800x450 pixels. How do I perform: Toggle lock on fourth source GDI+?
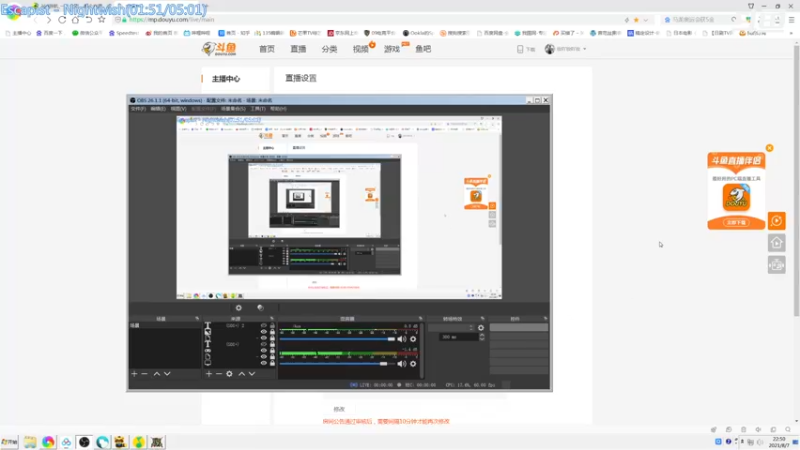pyautogui.click(x=272, y=344)
